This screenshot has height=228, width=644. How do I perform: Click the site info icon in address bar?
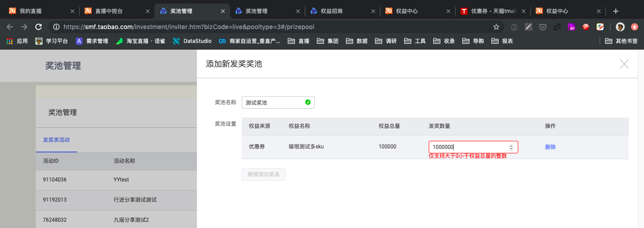pyautogui.click(x=56, y=27)
